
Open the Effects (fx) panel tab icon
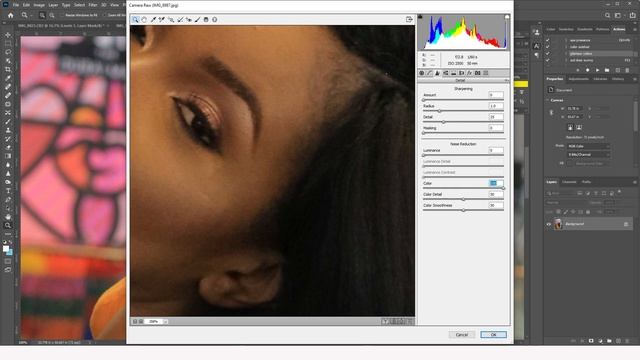469,73
